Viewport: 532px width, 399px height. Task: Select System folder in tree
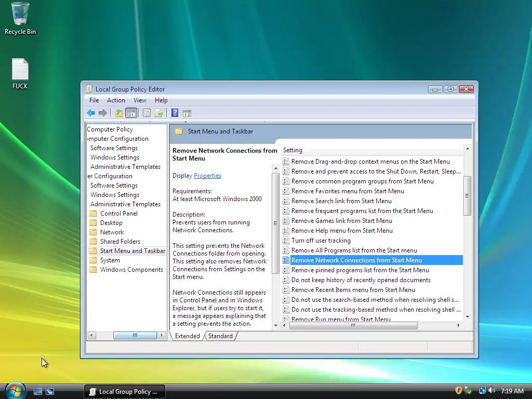pyautogui.click(x=110, y=260)
